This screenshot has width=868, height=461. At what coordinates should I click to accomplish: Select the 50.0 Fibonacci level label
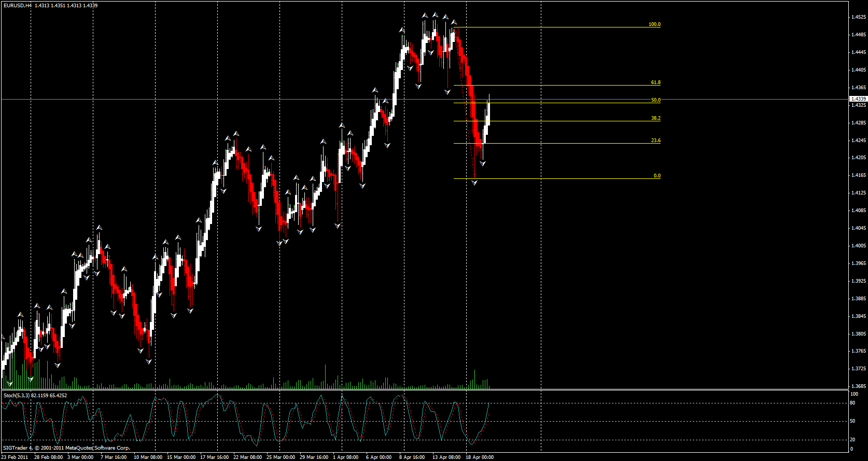[655, 100]
